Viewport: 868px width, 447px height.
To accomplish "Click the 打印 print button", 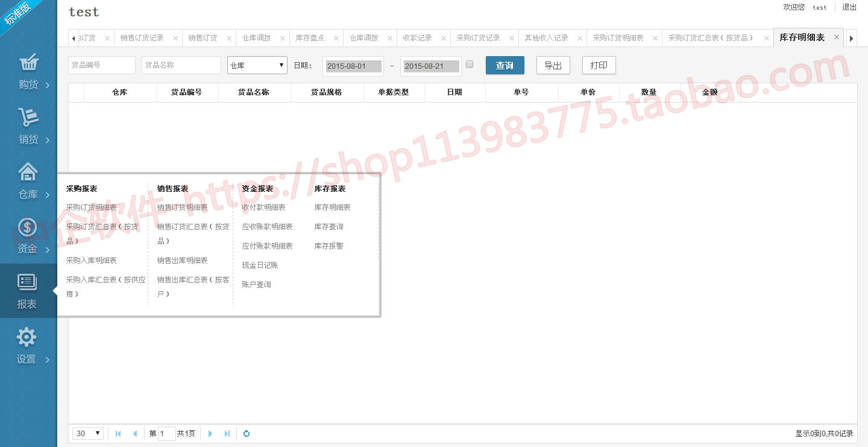I will 599,65.
